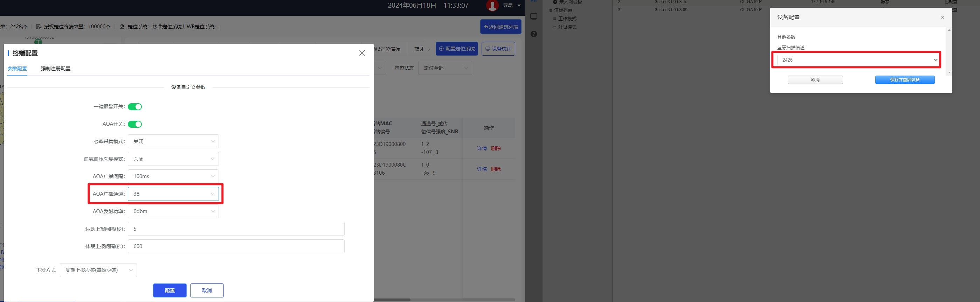Close the 终端配置 dialog with the X icon
The width and height of the screenshot is (980, 302).
(x=362, y=53)
